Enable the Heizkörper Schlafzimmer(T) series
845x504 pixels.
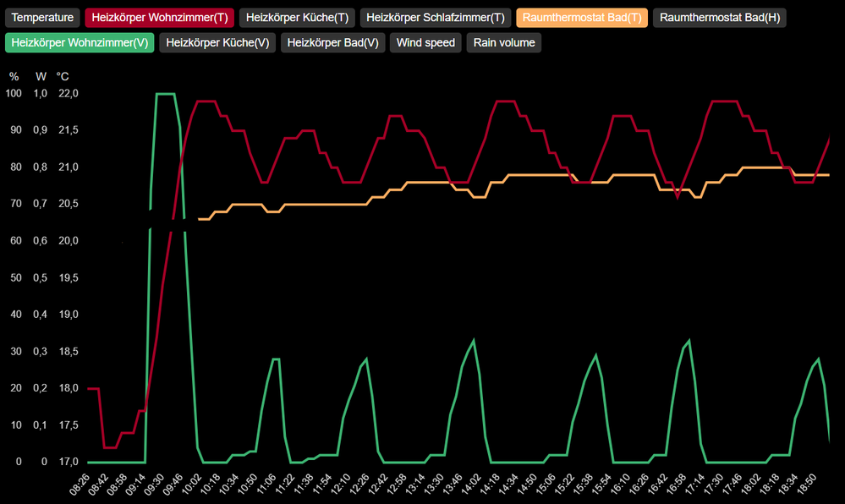(x=436, y=18)
